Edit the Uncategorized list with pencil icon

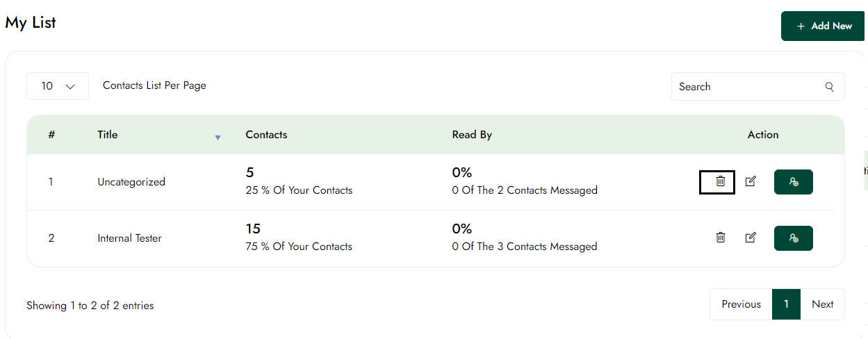[750, 181]
